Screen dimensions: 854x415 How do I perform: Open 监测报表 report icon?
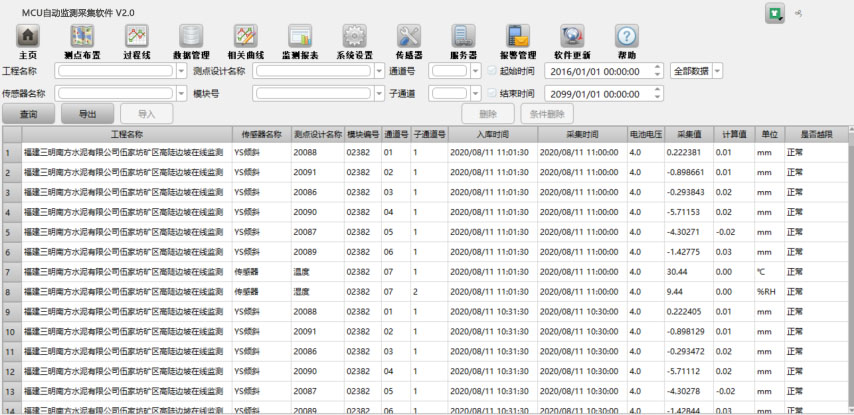(300, 36)
